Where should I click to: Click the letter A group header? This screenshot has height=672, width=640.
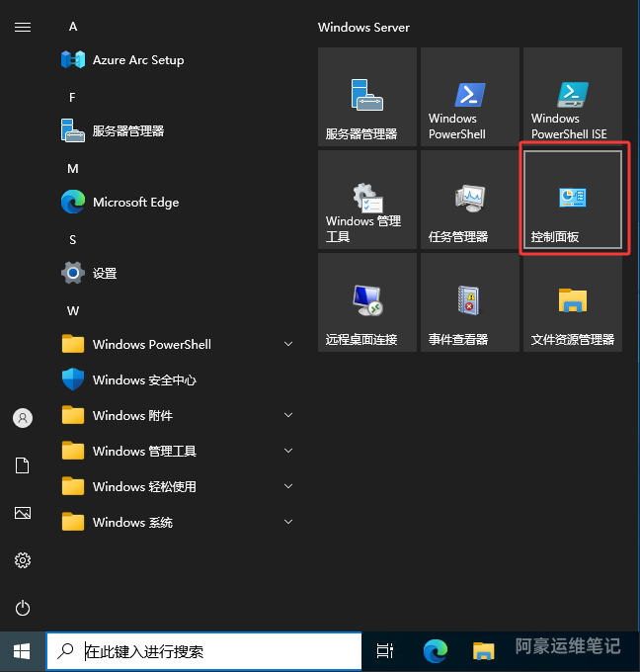[73, 27]
